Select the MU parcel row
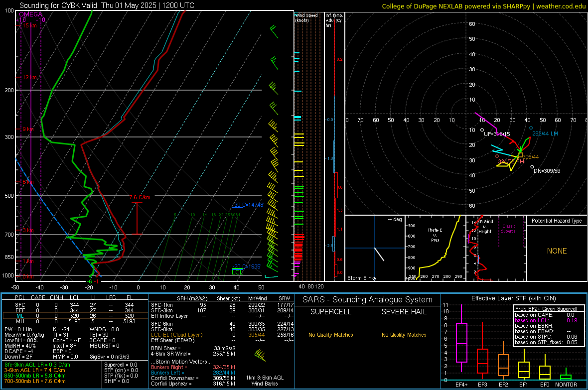This screenshot has width=588, height=390. pos(75,321)
